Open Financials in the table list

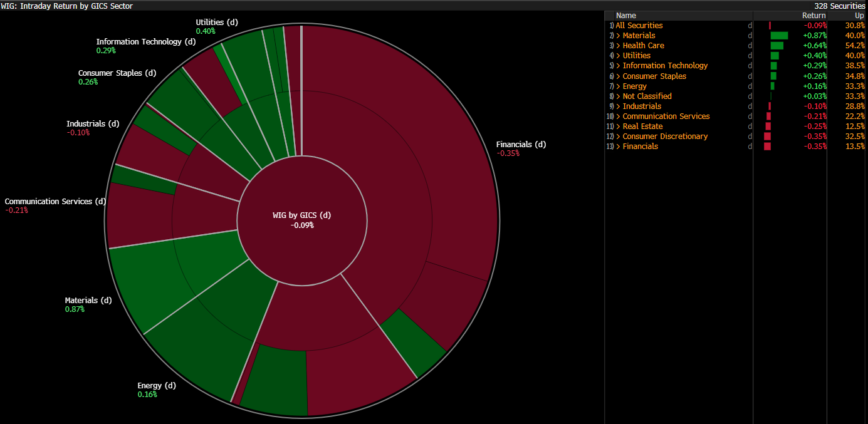[x=640, y=147]
